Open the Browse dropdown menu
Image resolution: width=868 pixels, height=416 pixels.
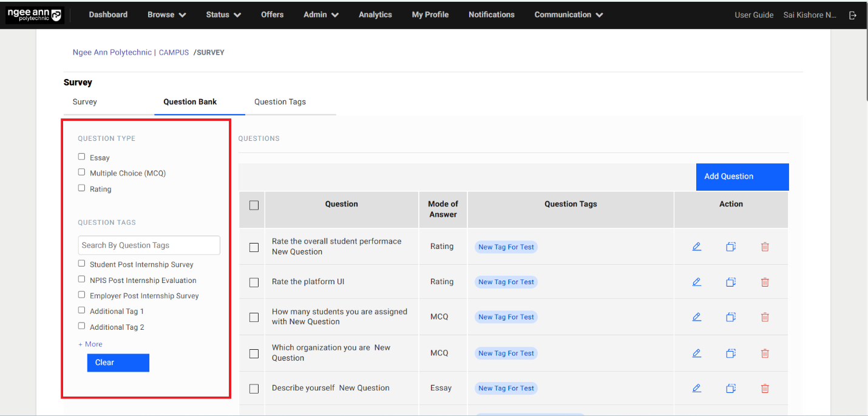(x=166, y=15)
